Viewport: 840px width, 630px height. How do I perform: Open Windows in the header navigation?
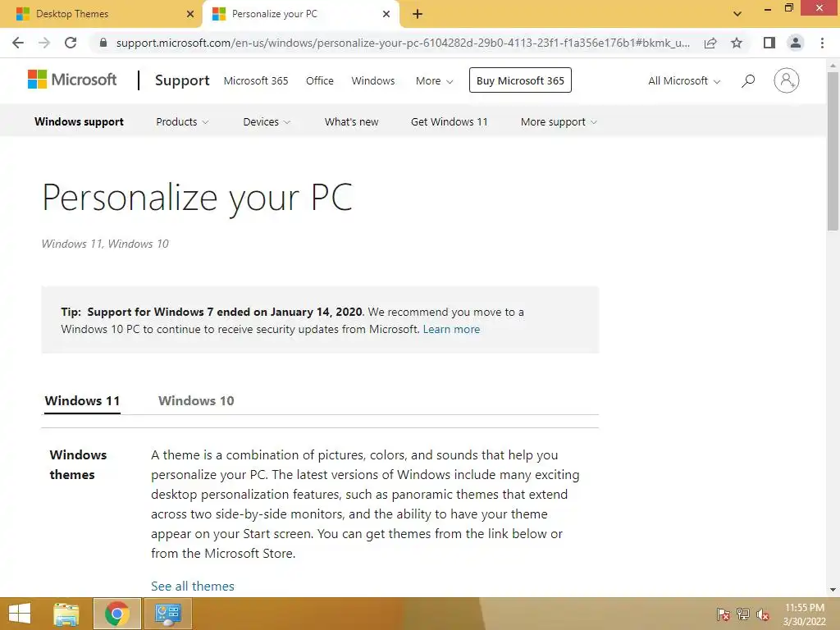(x=373, y=81)
